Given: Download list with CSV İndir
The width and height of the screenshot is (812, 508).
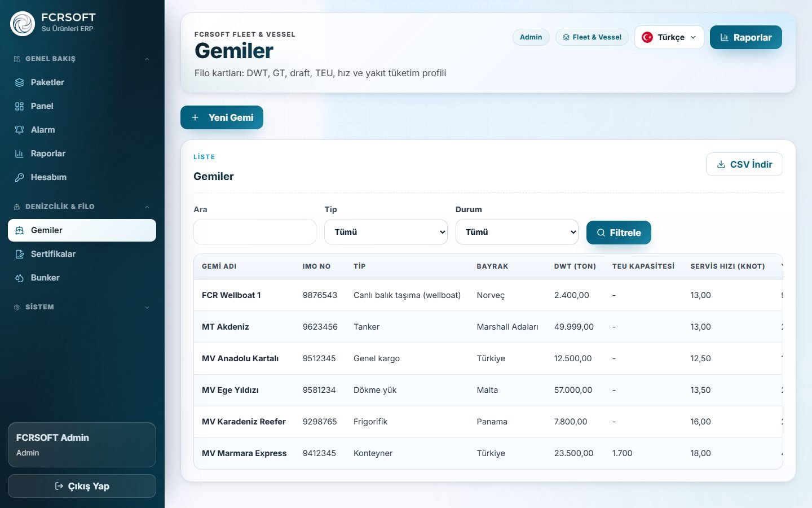Looking at the screenshot, I should pos(744,164).
